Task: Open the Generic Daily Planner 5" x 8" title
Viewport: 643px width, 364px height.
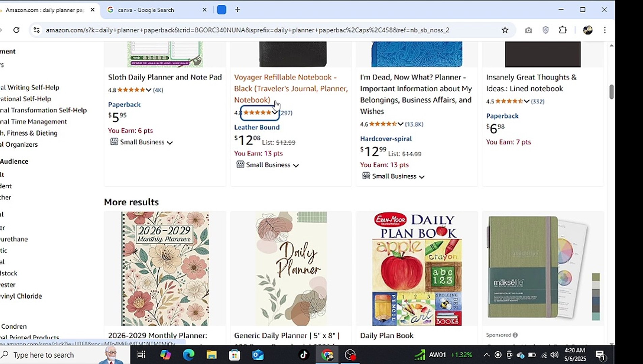Action: coord(287,336)
